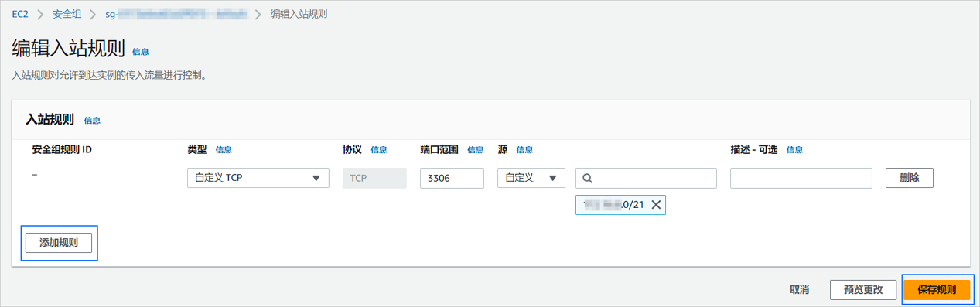
Task: Go to EC2 breadcrumb link
Action: 20,14
